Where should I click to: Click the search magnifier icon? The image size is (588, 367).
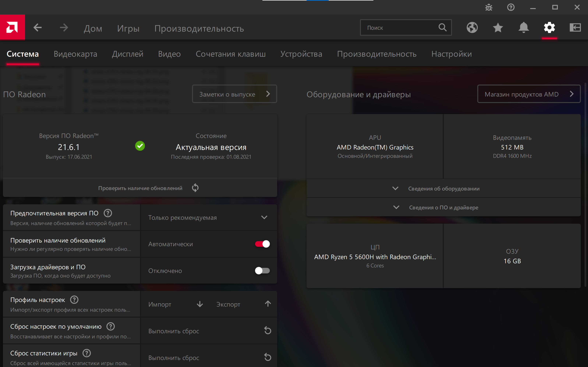[x=442, y=27]
